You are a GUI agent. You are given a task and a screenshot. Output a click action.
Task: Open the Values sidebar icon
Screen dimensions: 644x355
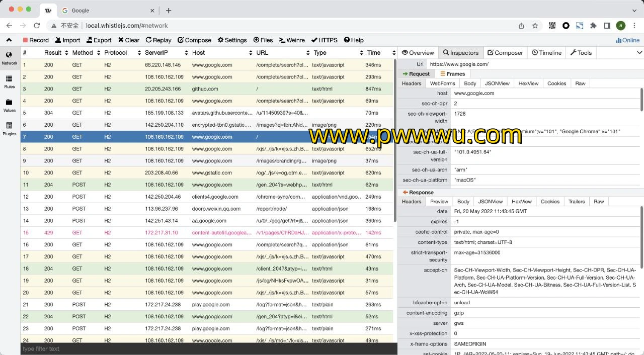9,106
